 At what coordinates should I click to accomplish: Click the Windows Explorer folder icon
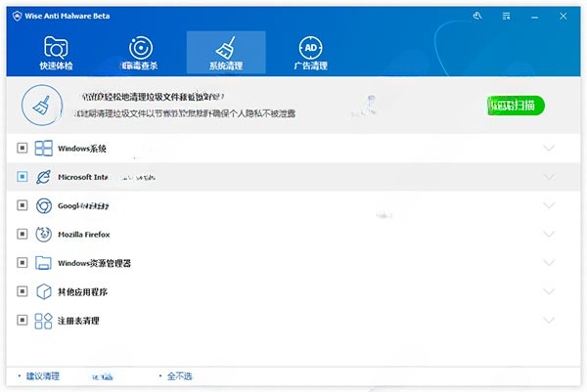pos(43,263)
